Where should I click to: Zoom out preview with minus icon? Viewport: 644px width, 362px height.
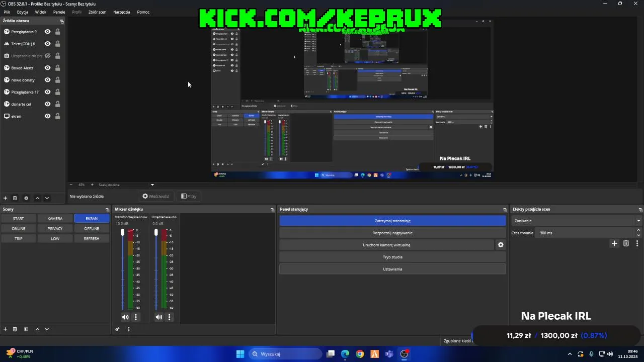click(x=71, y=185)
